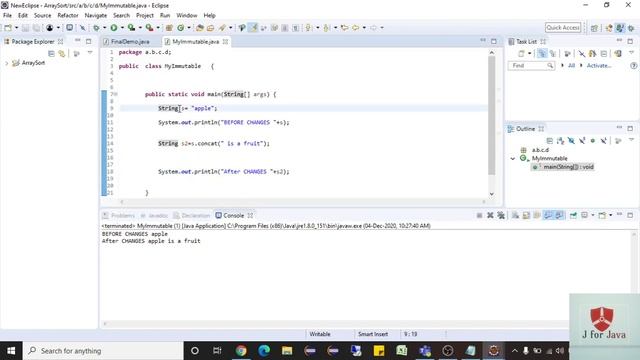
Task: Open the File menu
Action: click(x=7, y=16)
